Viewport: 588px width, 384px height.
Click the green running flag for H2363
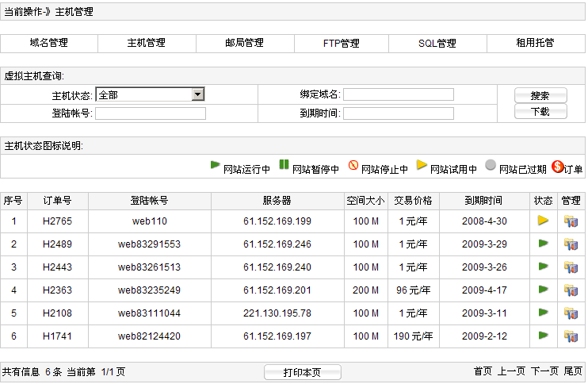coord(544,290)
